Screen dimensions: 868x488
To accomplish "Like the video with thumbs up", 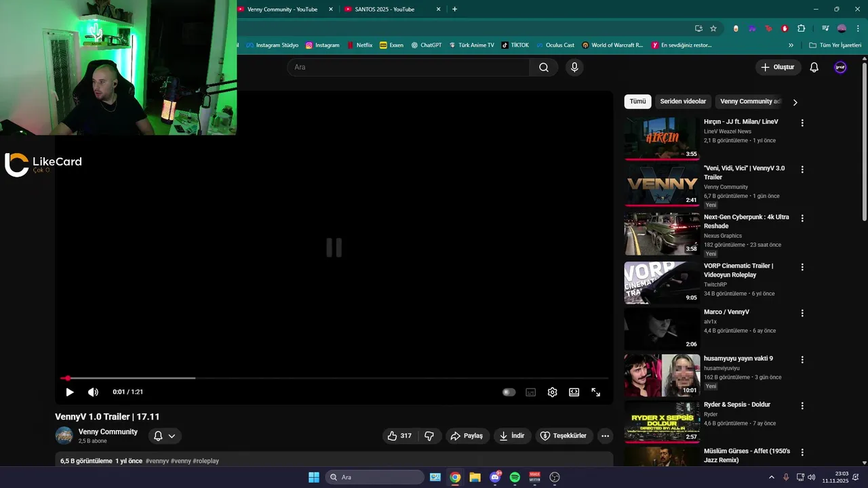I will pos(399,436).
